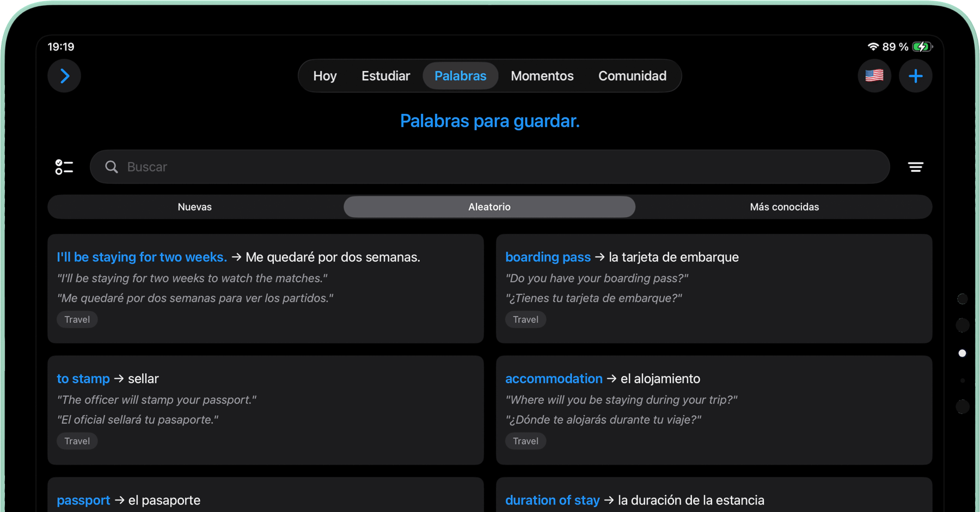Image resolution: width=980 pixels, height=512 pixels.
Task: Open the Comunidad tab
Action: (633, 76)
